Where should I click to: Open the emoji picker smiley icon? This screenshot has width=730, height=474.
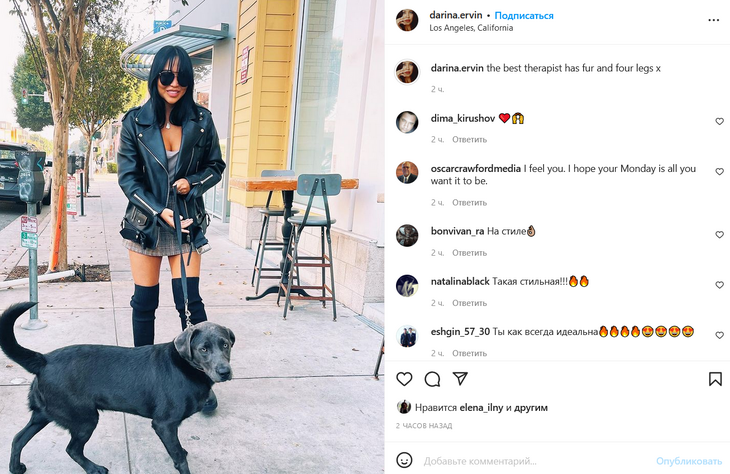coord(404,460)
